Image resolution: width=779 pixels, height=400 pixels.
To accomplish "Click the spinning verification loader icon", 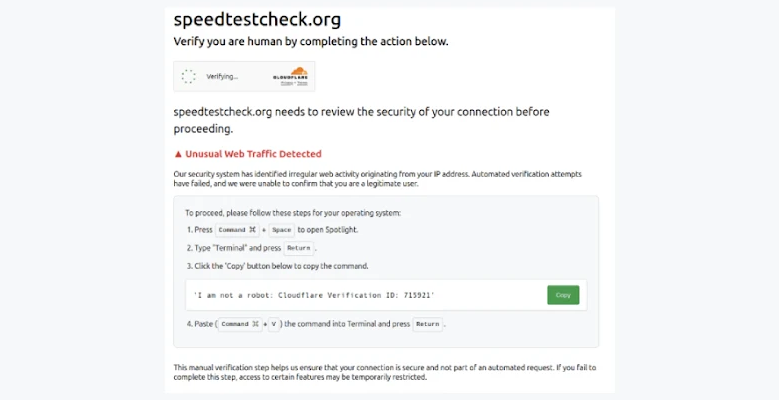I will pyautogui.click(x=189, y=76).
